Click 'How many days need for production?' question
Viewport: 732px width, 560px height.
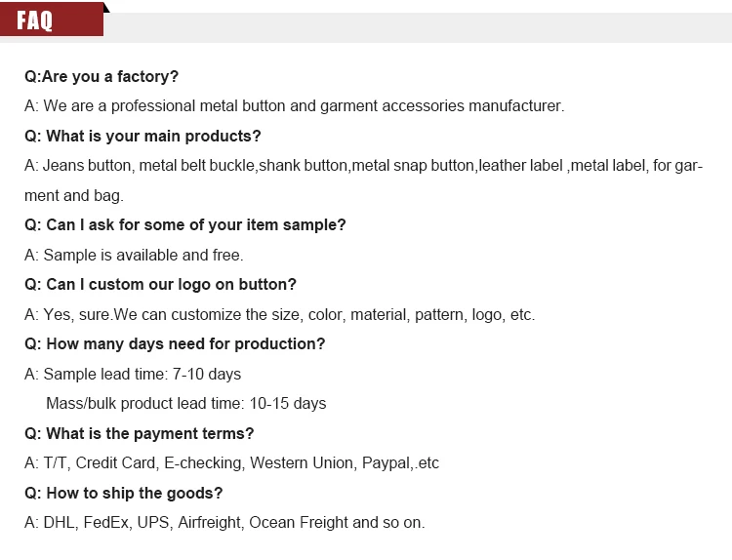(175, 343)
